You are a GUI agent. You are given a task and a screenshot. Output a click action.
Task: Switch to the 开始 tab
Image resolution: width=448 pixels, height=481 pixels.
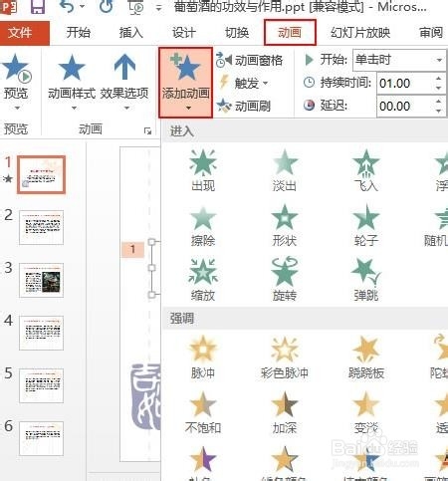[x=79, y=33]
